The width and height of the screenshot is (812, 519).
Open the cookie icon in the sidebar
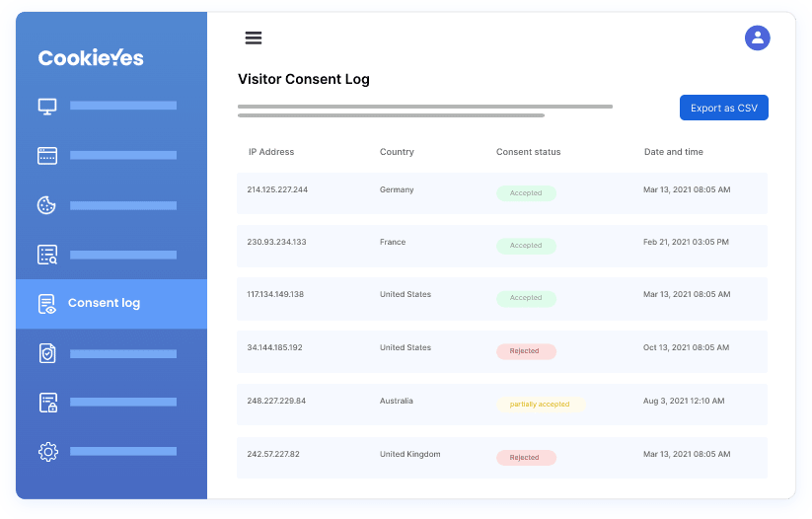[46, 205]
